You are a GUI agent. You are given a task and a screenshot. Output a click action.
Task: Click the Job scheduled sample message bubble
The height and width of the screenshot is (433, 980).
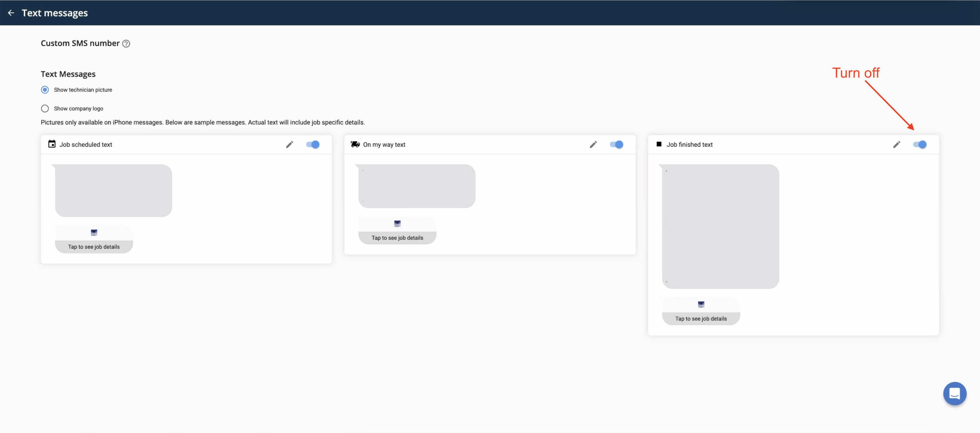pyautogui.click(x=113, y=190)
